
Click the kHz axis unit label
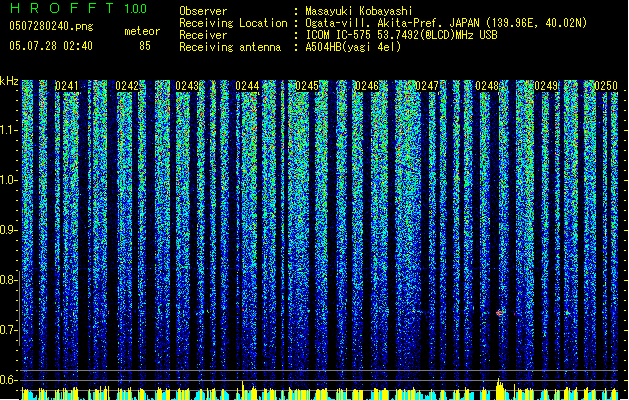(9, 81)
